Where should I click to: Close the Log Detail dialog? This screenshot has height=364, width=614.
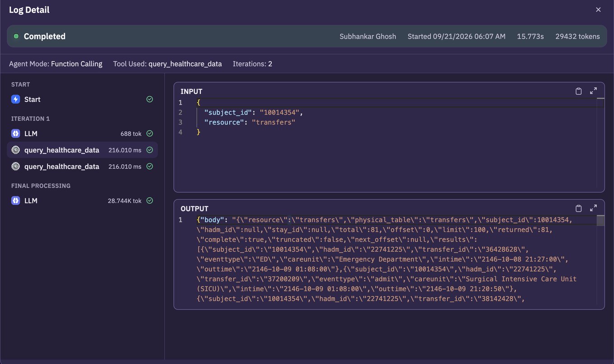(x=598, y=9)
